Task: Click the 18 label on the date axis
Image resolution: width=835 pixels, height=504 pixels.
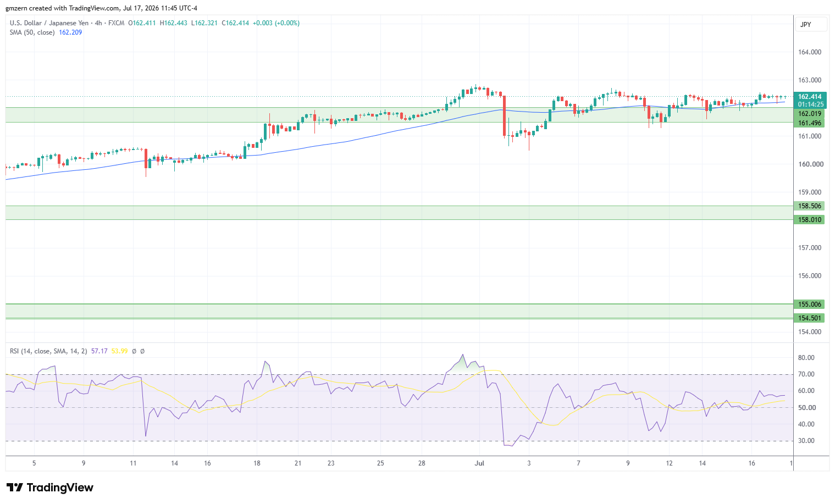Action: [257, 463]
